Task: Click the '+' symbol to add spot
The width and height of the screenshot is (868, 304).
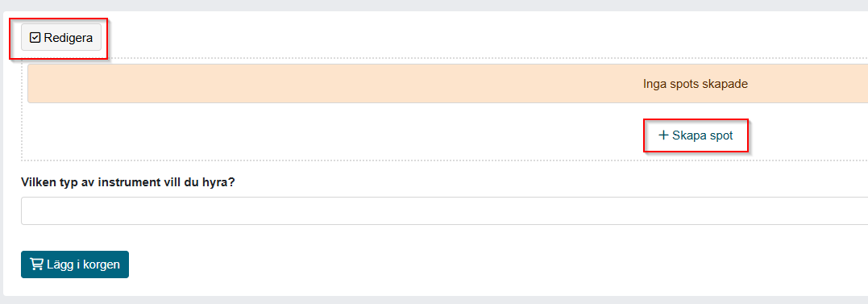Action: (663, 135)
